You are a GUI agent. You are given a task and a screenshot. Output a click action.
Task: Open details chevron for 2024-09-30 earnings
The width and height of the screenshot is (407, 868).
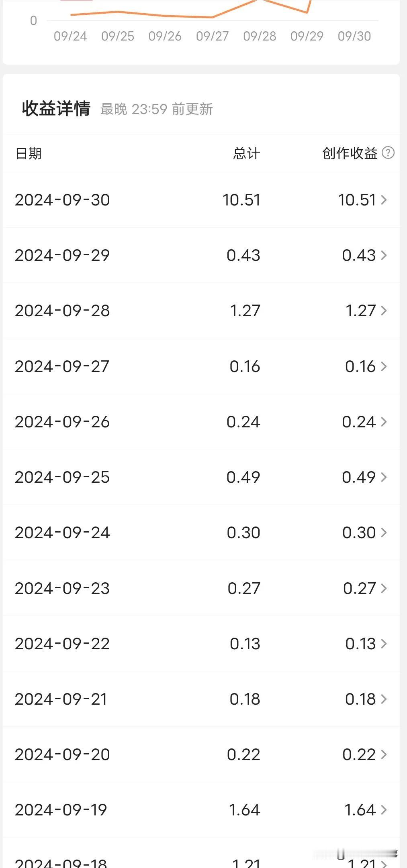coord(384,200)
